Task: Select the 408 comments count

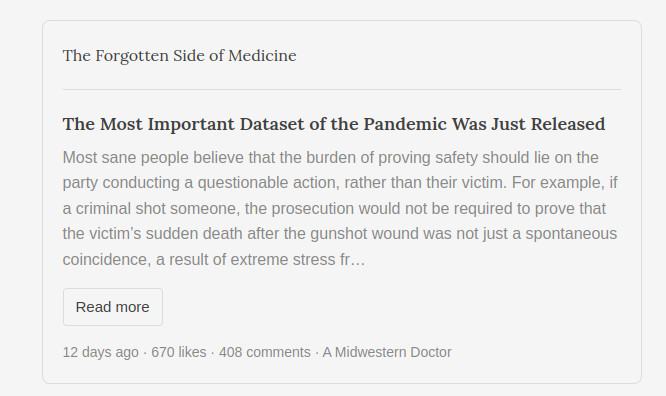Action: pyautogui.click(x=265, y=352)
